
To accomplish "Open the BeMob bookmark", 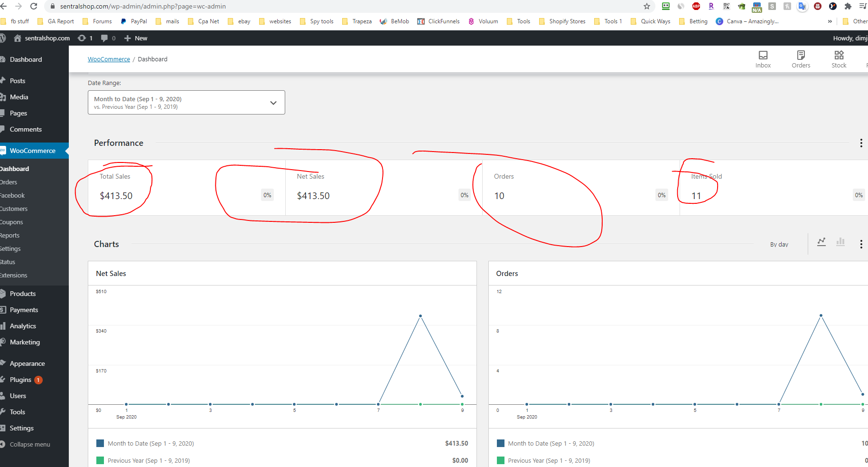I will tap(394, 21).
